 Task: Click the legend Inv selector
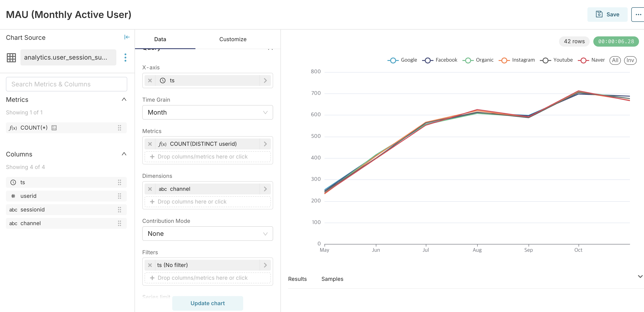coord(630,60)
